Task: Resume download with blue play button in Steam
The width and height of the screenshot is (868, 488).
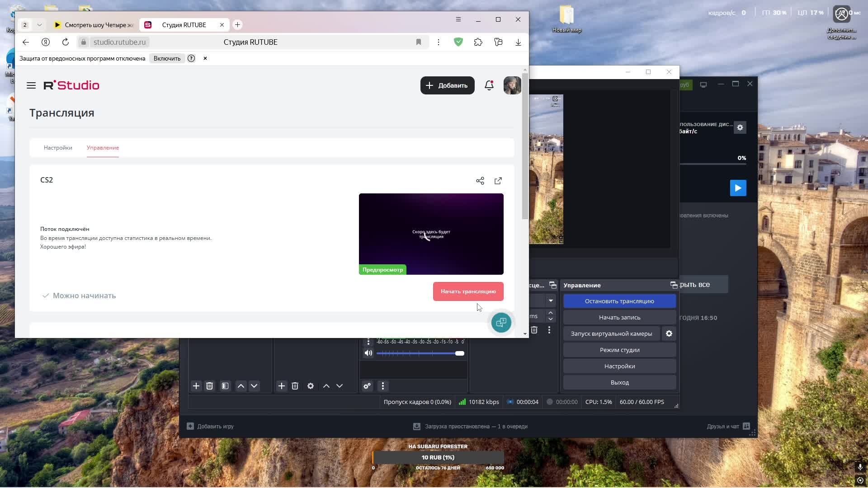Action: pyautogui.click(x=738, y=188)
